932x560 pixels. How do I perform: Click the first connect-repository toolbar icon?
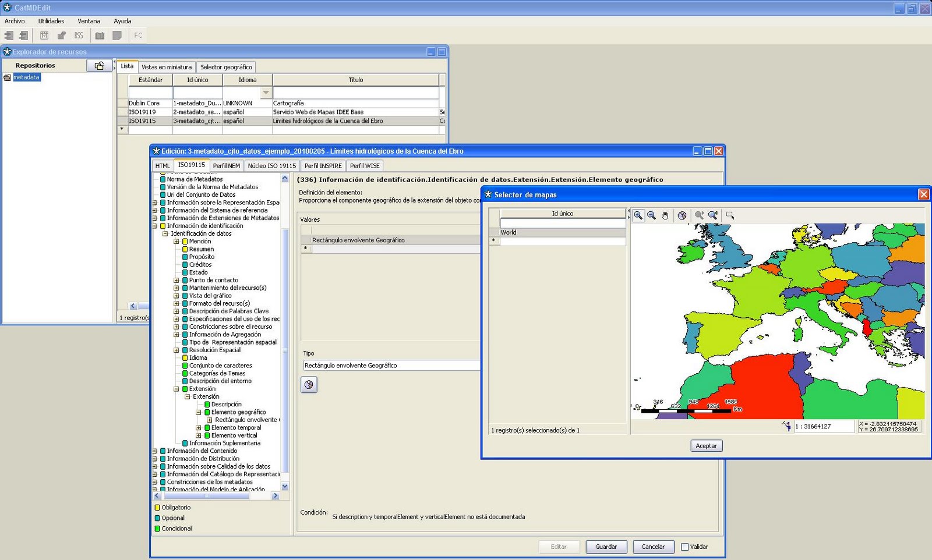(9, 36)
